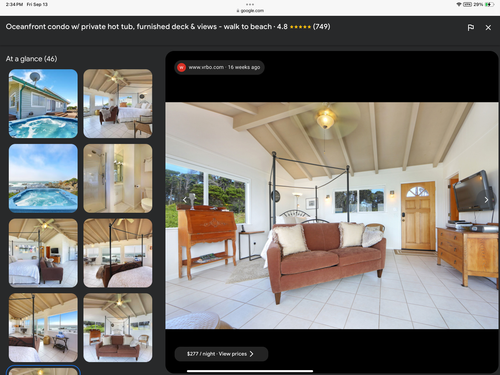
Task: Go to the previous photo arrow
Action: pyautogui.click(x=185, y=200)
